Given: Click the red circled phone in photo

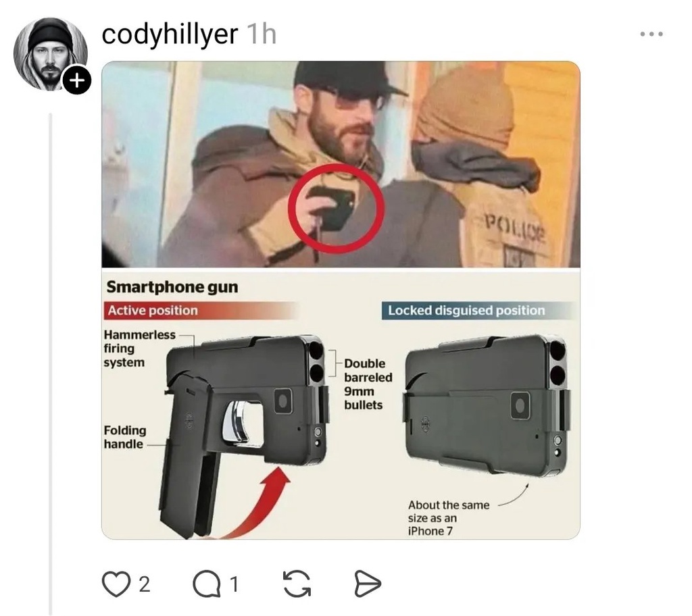Looking at the screenshot, I should click(x=336, y=208).
